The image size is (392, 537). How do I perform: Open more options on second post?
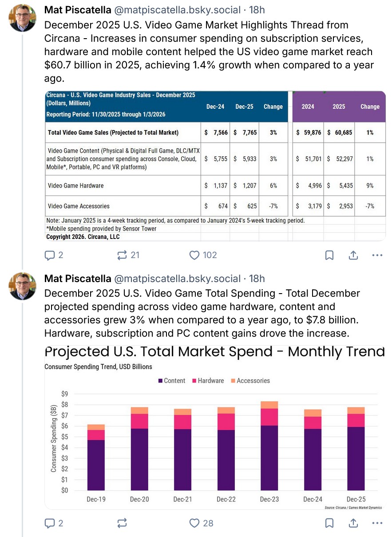click(x=377, y=523)
